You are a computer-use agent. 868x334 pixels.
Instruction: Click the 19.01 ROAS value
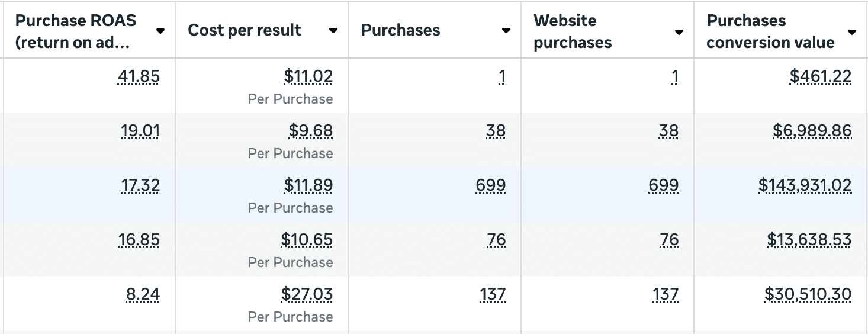(140, 131)
